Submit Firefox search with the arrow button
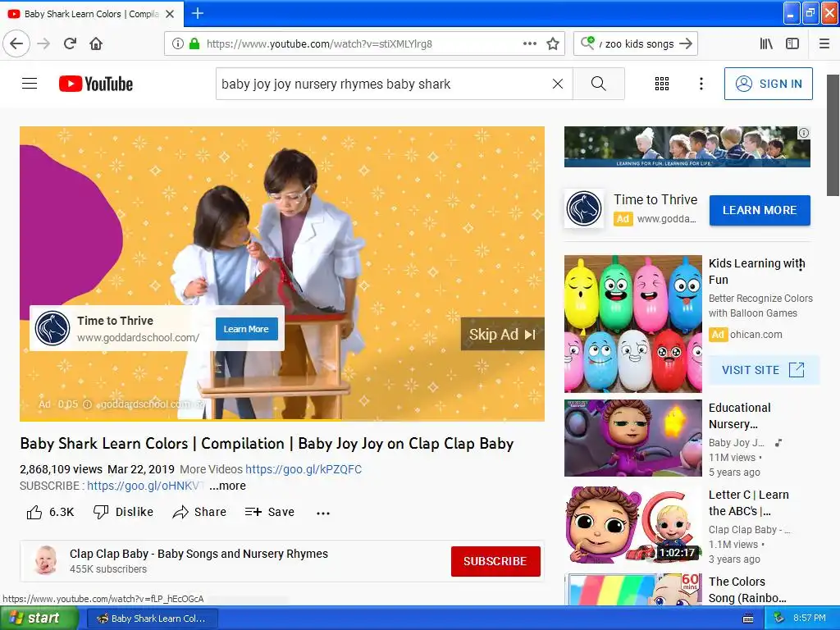The width and height of the screenshot is (840, 630). tap(686, 43)
